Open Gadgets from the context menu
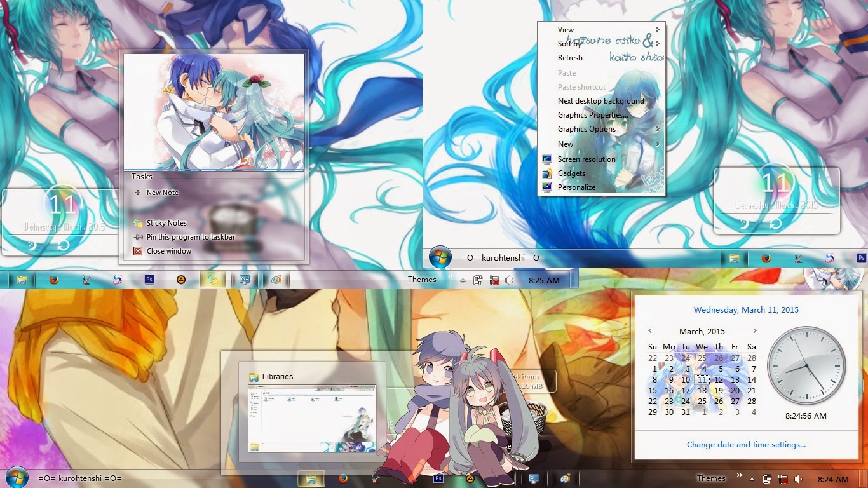Image resolution: width=868 pixels, height=488 pixels. pos(601,173)
